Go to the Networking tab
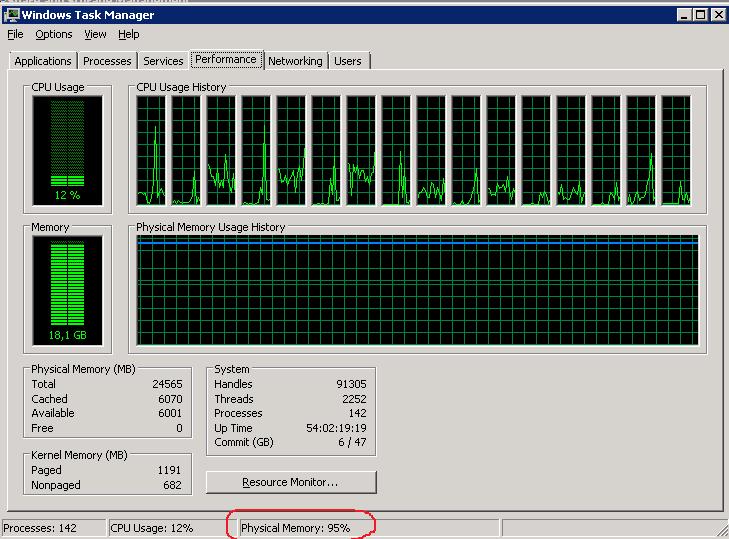 tap(295, 61)
